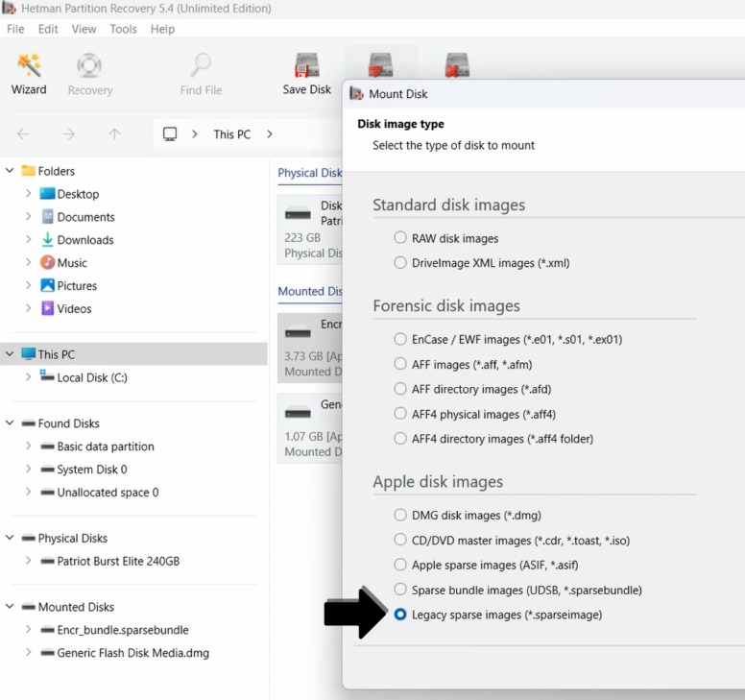The width and height of the screenshot is (745, 700).
Task: Expand the Patriot Burst Elite 240GB node
Action: (28, 561)
